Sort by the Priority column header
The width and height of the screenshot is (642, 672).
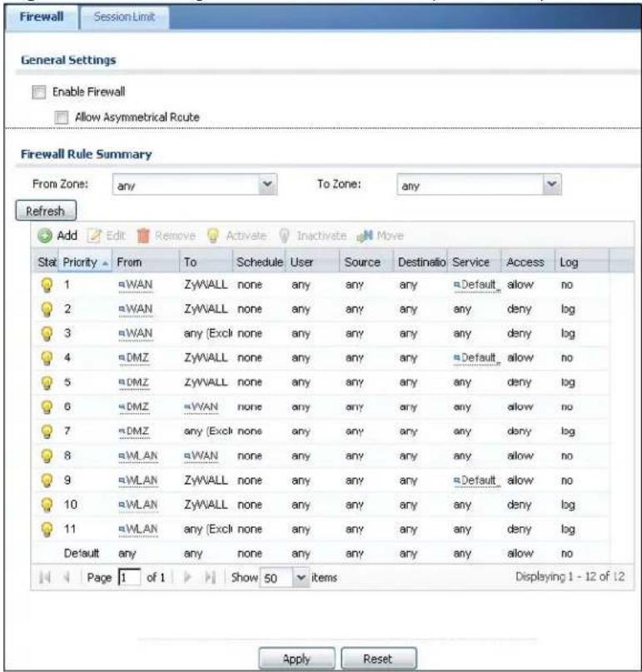pos(85,261)
